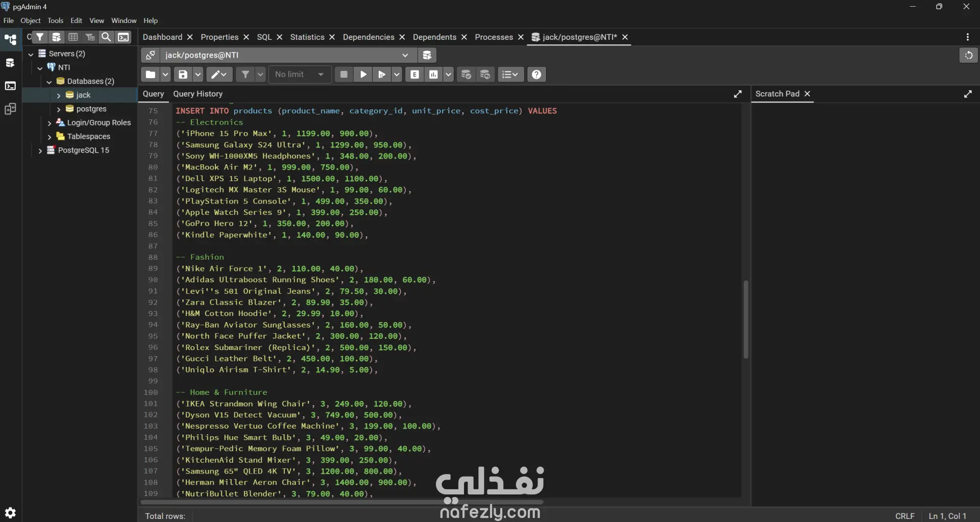This screenshot has width=980, height=522.
Task: Rollback the current transaction
Action: pos(485,74)
